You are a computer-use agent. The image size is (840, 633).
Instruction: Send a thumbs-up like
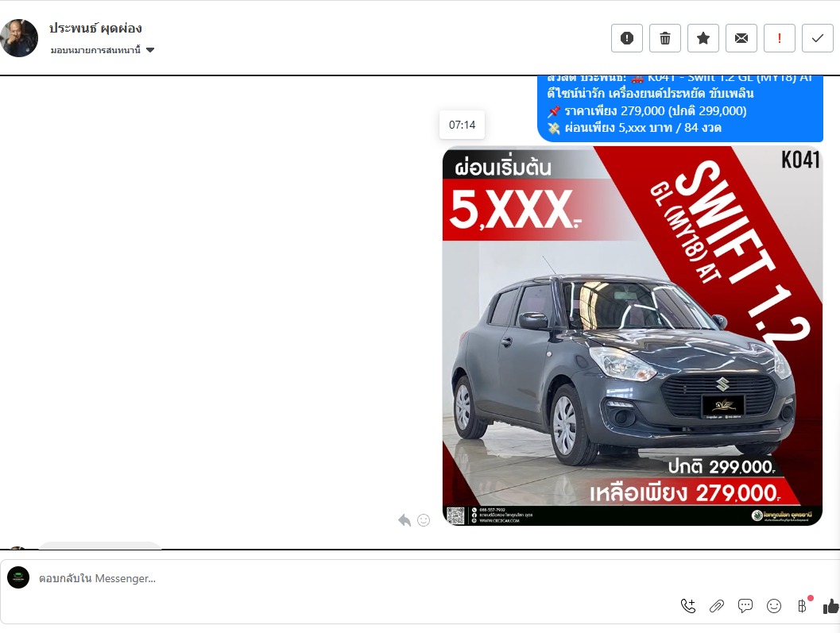[x=831, y=606]
